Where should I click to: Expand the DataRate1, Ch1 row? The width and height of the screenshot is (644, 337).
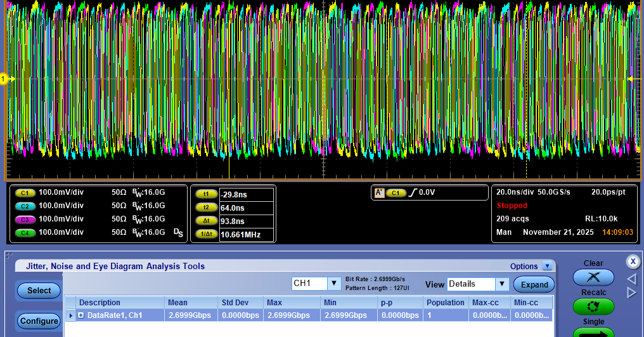[80, 315]
